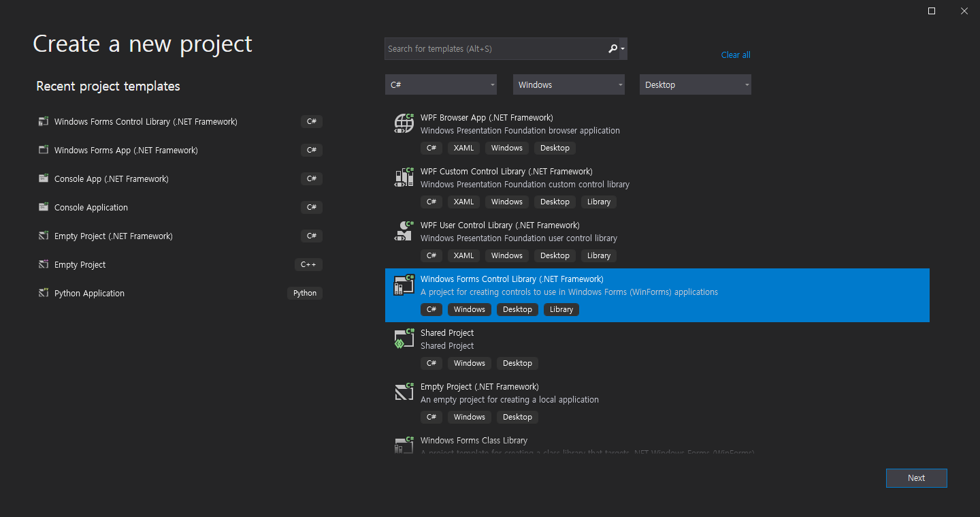Screen dimensions: 980x517
Task: Click the recent Python Application icon
Action: pyautogui.click(x=44, y=294)
